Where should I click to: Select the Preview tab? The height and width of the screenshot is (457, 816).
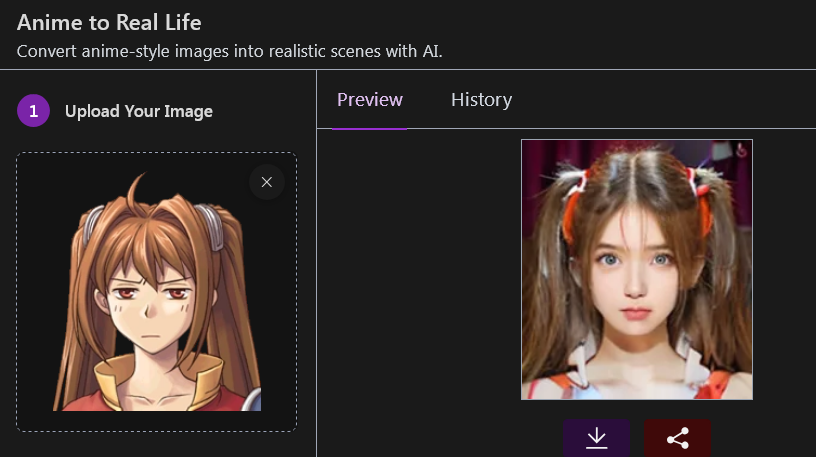point(369,99)
